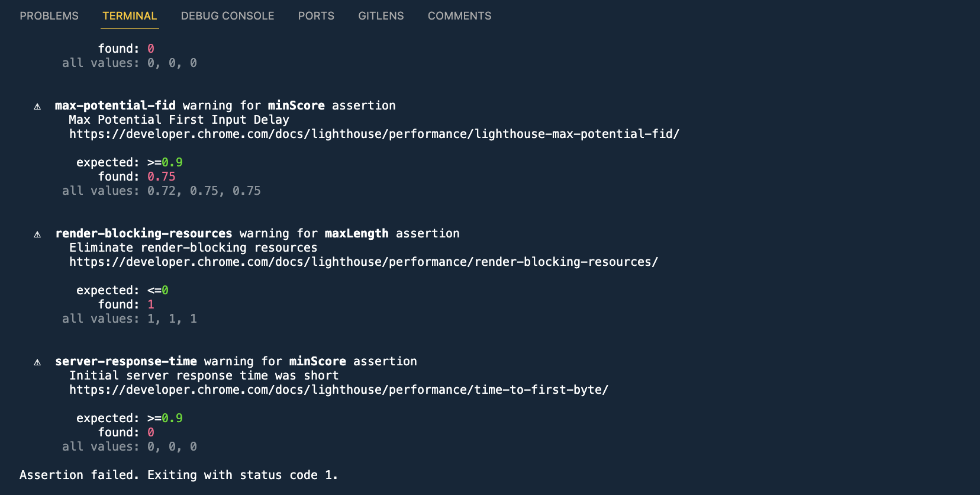Click the Max Potential First Input Delay description
The width and height of the screenshot is (980, 495).
point(178,119)
